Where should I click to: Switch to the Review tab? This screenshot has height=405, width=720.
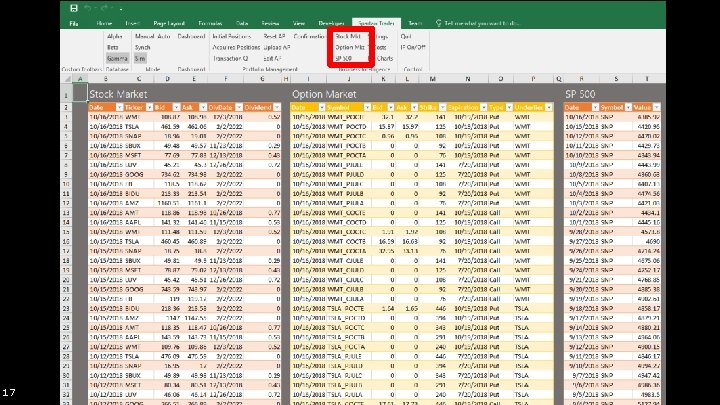click(x=270, y=23)
